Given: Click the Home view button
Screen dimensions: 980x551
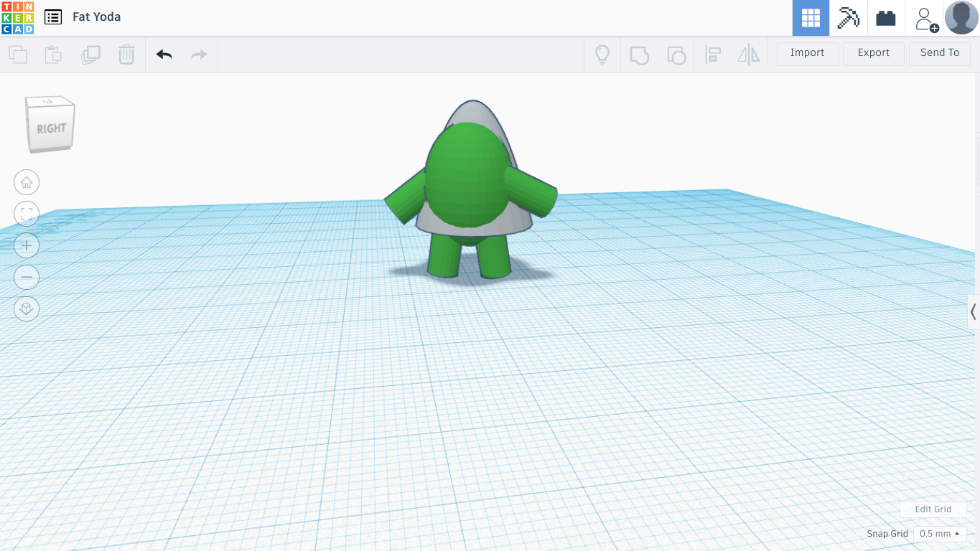Looking at the screenshot, I should coord(27,182).
